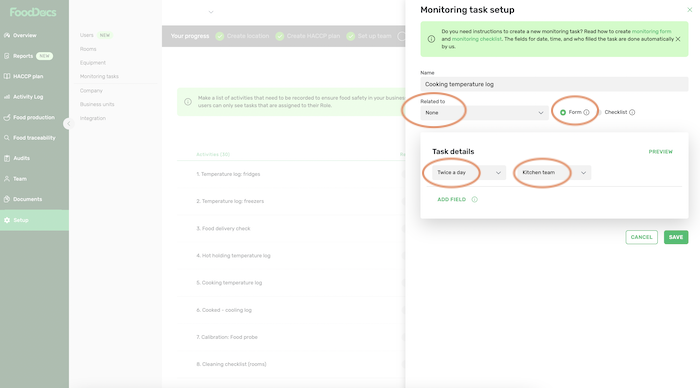Open the Food traceability search icon
Image resolution: width=700 pixels, height=388 pixels.
click(7, 138)
